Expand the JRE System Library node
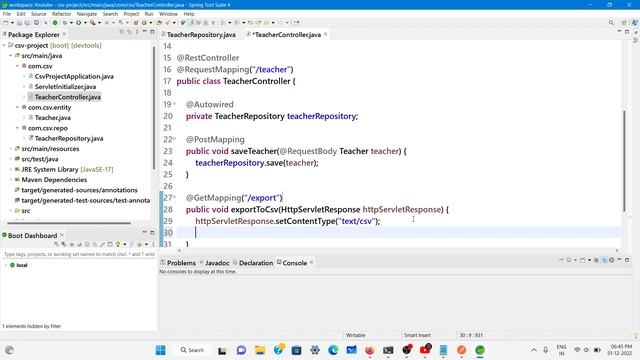This screenshot has width=640, height=360. coord(11,169)
